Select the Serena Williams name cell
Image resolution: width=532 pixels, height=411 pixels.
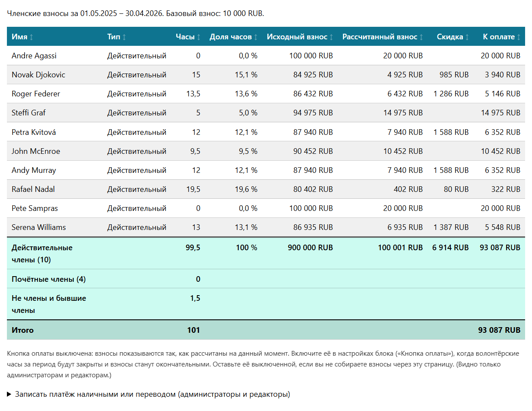39,227
